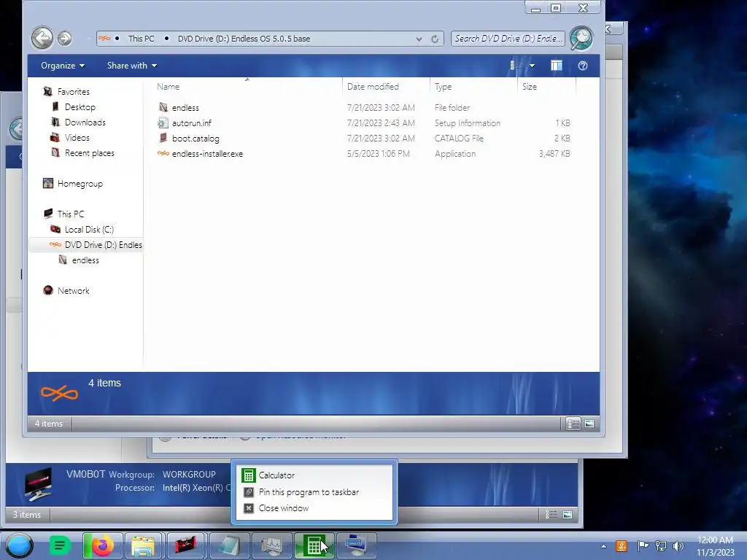Toggle the preview pane icon
The width and height of the screenshot is (747, 560).
click(556, 66)
